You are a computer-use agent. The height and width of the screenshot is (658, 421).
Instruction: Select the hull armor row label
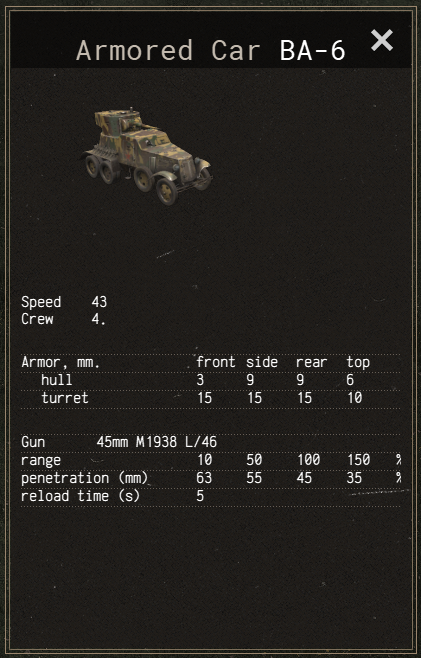(x=57, y=380)
